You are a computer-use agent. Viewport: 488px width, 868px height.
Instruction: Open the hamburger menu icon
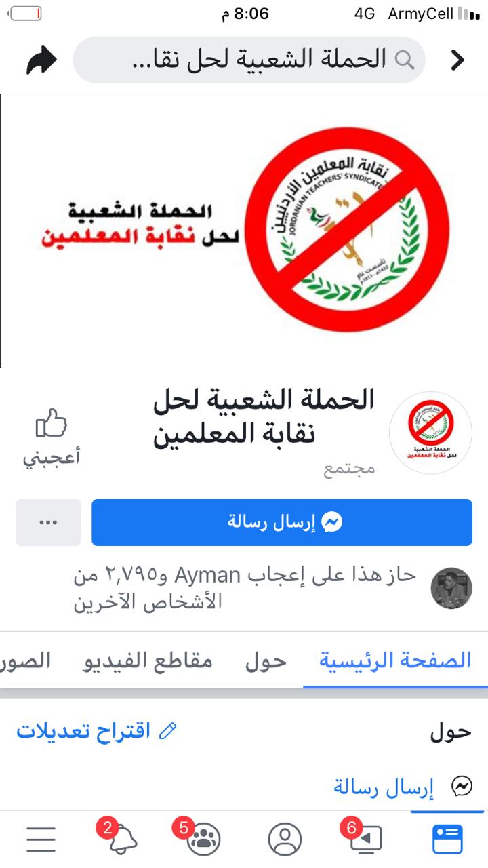click(x=41, y=840)
